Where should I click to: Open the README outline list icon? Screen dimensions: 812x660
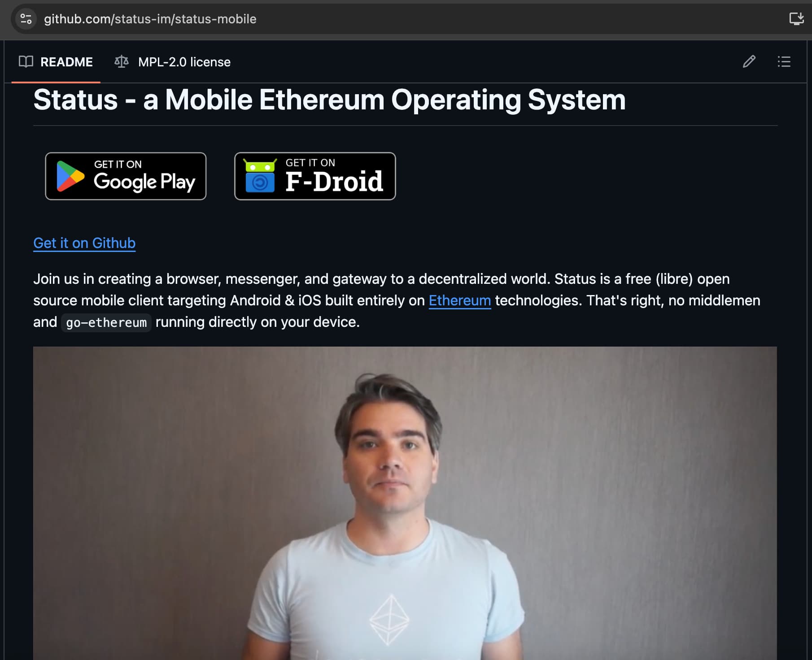tap(784, 61)
